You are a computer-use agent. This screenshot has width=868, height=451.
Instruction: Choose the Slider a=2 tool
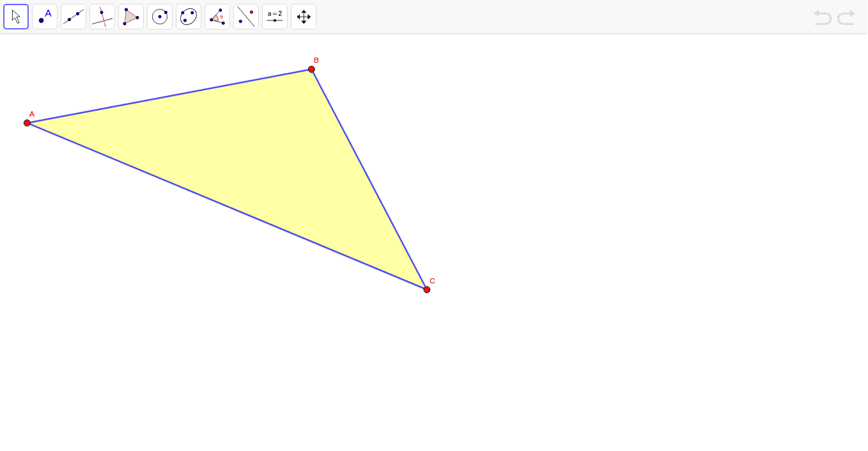(275, 17)
